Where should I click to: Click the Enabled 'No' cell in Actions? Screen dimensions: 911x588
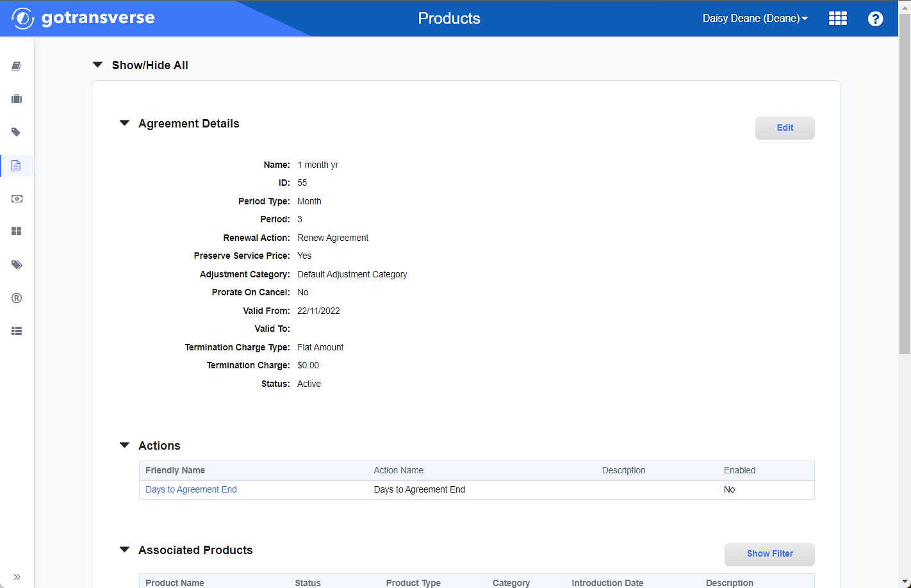729,489
